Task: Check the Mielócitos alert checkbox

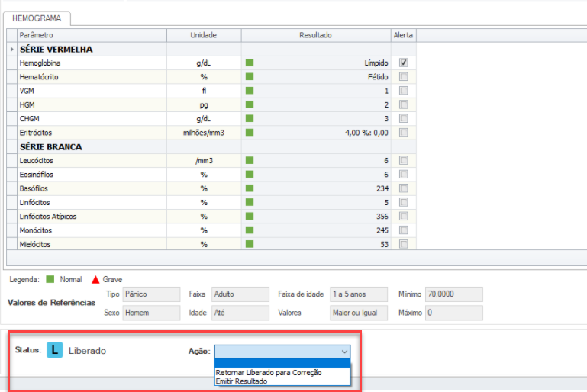Action: [x=403, y=244]
